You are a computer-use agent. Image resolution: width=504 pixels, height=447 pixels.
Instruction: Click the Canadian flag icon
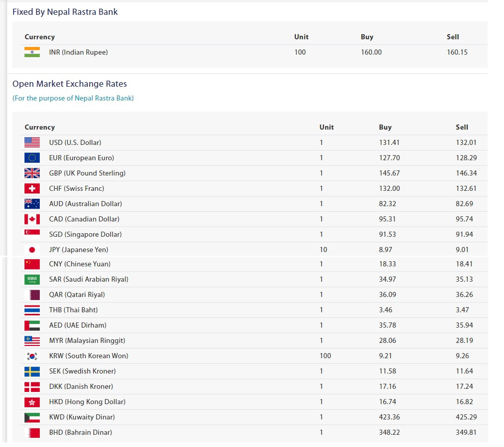(32, 219)
